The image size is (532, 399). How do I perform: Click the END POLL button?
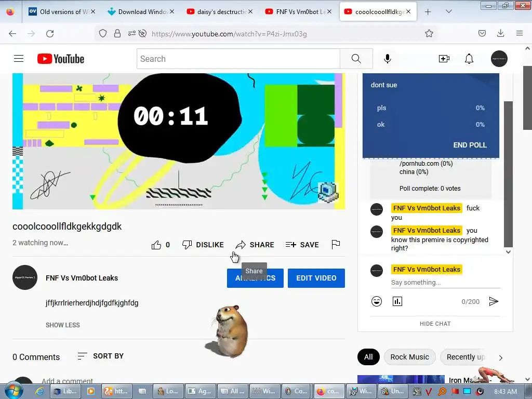470,145
